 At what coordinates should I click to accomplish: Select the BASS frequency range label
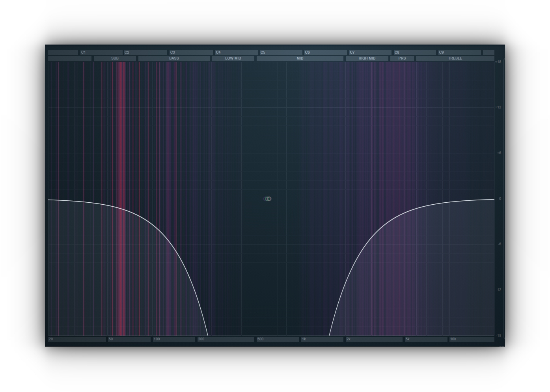pos(174,58)
